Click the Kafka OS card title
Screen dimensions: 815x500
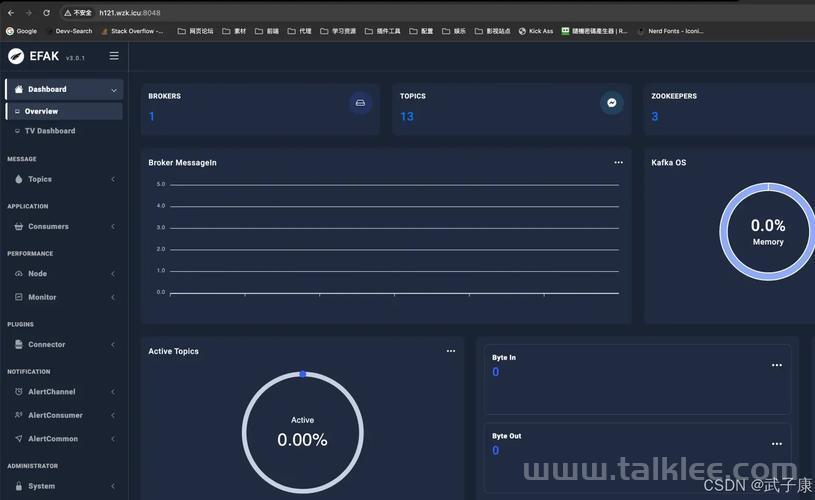pyautogui.click(x=668, y=163)
